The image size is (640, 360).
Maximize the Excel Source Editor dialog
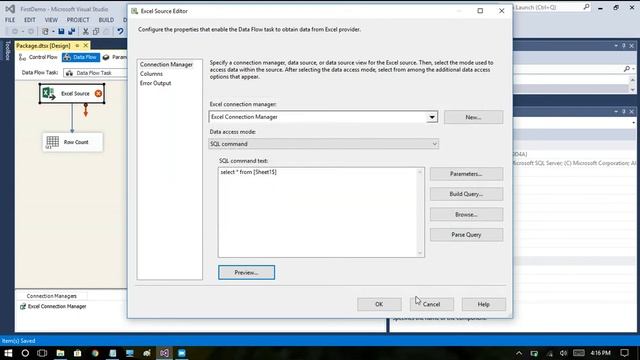pyautogui.click(x=480, y=11)
